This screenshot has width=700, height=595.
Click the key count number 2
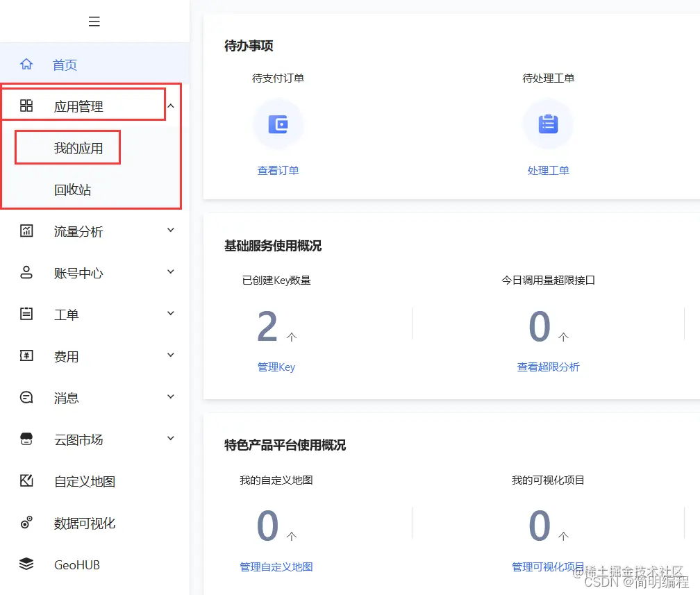tap(268, 326)
